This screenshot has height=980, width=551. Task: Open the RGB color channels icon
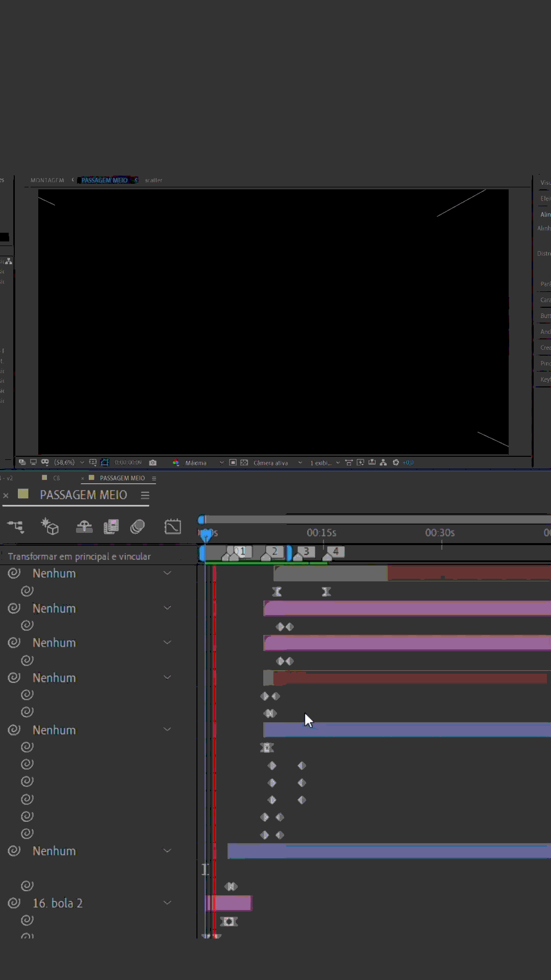176,462
